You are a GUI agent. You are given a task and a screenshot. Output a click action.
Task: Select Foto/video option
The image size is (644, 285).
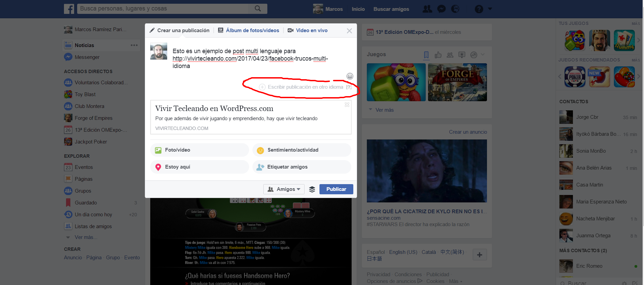pyautogui.click(x=200, y=150)
